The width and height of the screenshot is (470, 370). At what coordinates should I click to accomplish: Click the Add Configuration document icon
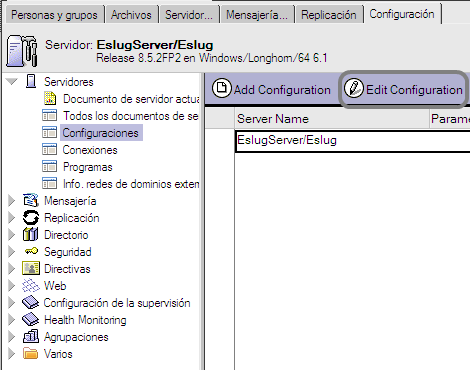[222, 89]
